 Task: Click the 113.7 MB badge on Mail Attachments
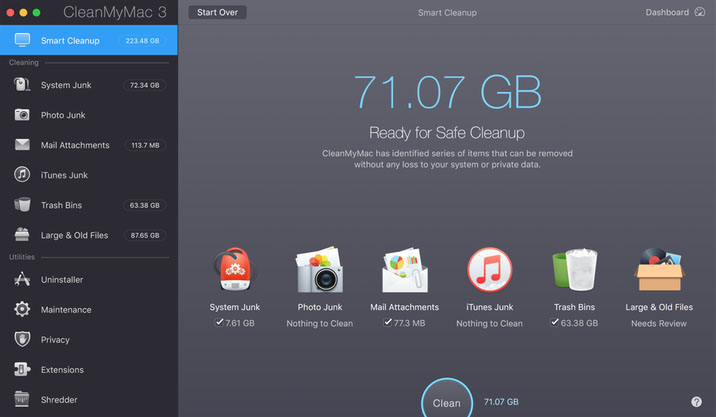[145, 145]
